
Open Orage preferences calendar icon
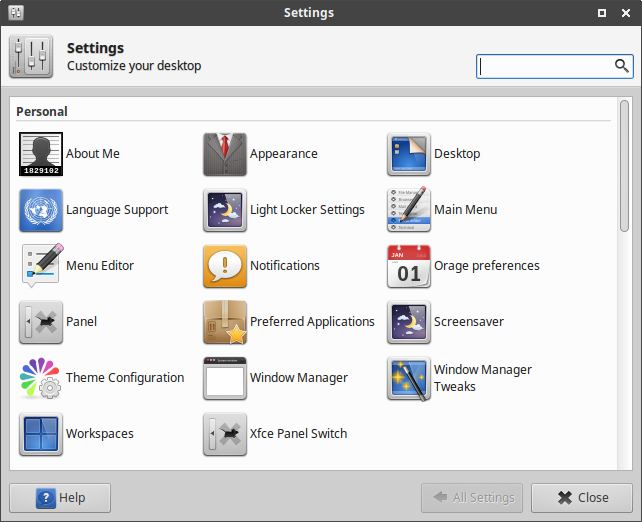[409, 266]
